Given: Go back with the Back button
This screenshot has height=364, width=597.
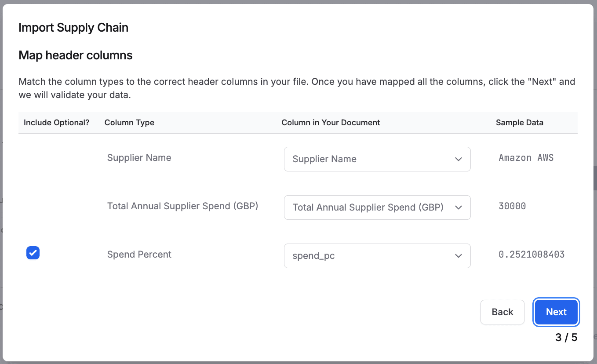Looking at the screenshot, I should click(502, 312).
